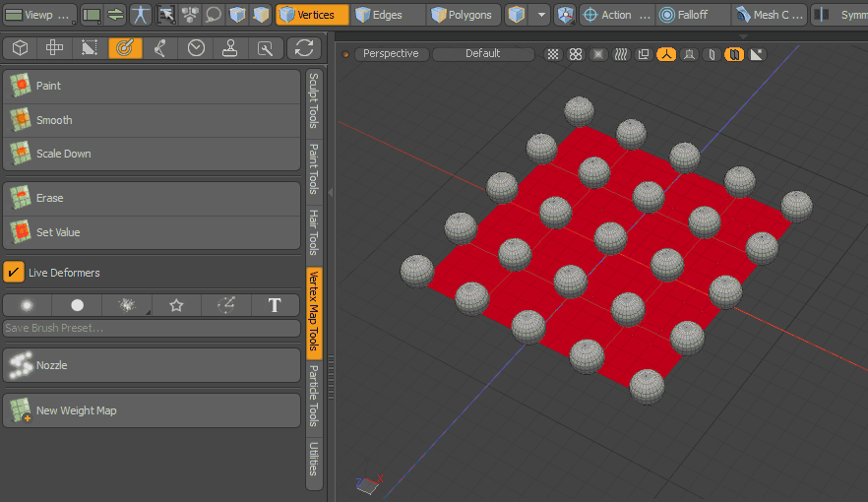Choose the soft-edged smooth brush tip
Viewport: 868px width, 502px height.
click(x=27, y=305)
